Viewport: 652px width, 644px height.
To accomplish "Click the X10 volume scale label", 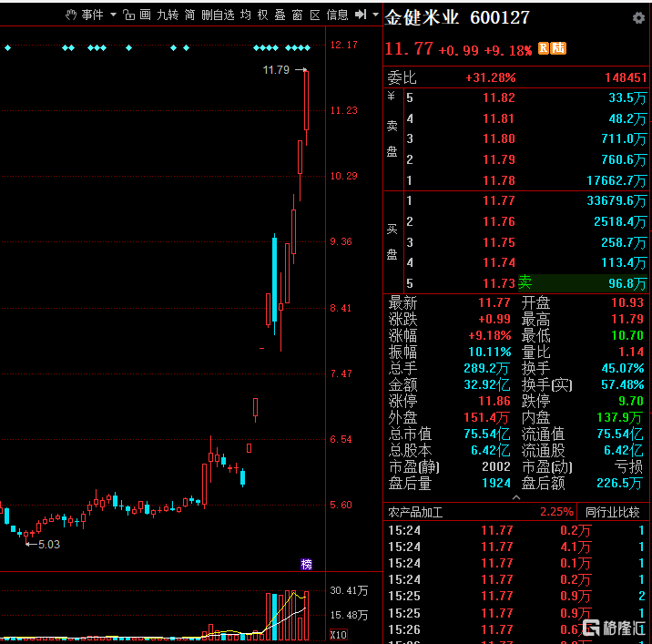I will point(338,635).
